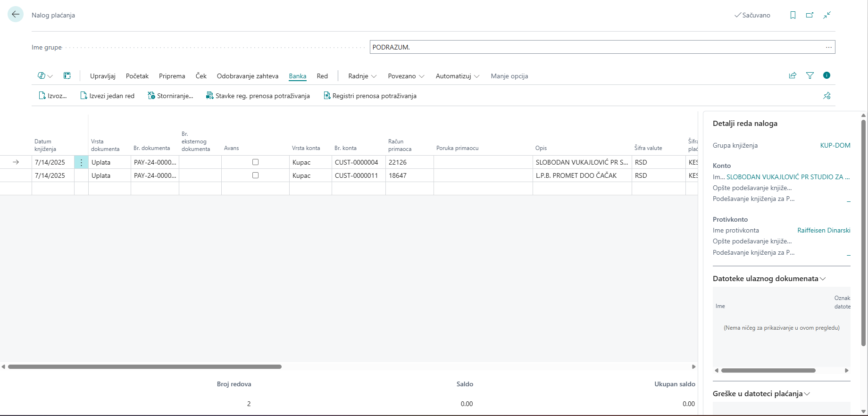This screenshot has height=416, width=868.
Task: Click the Raiffeisen Dinarski link
Action: coord(824,231)
